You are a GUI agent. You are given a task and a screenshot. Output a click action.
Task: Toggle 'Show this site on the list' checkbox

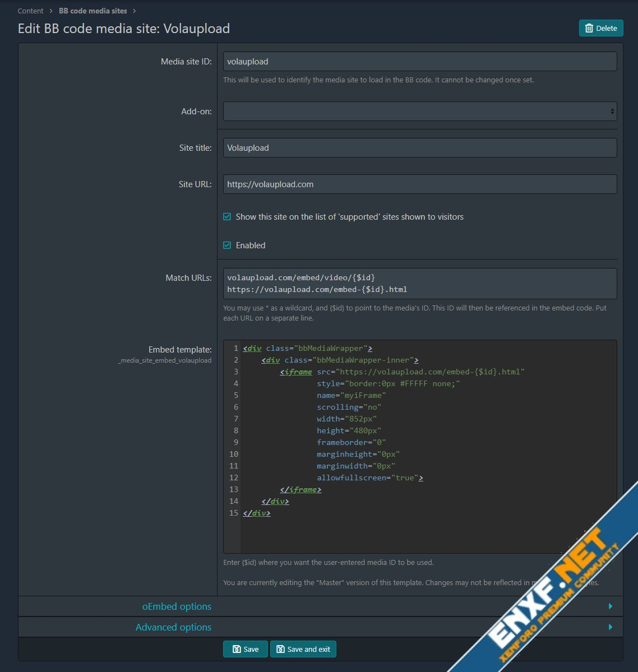tap(227, 217)
